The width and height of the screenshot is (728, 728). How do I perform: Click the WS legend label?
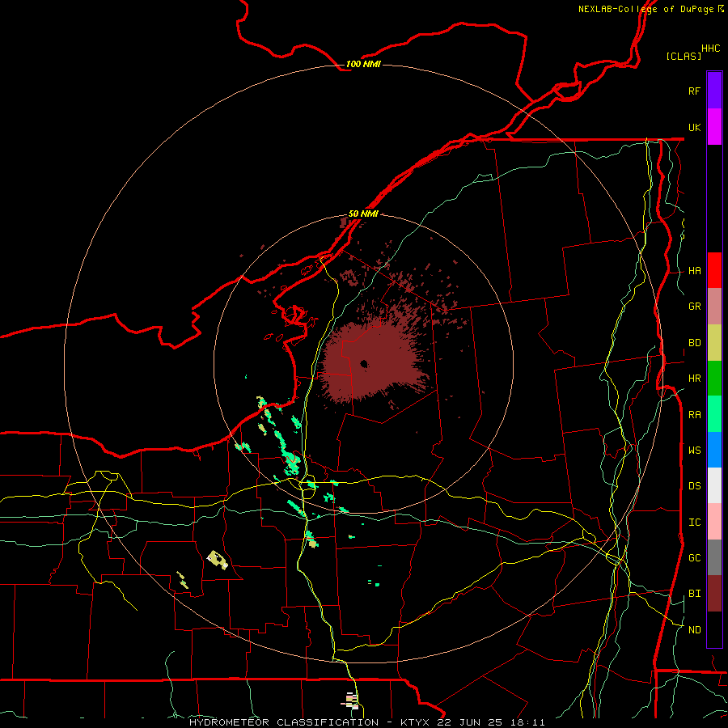coord(694,451)
